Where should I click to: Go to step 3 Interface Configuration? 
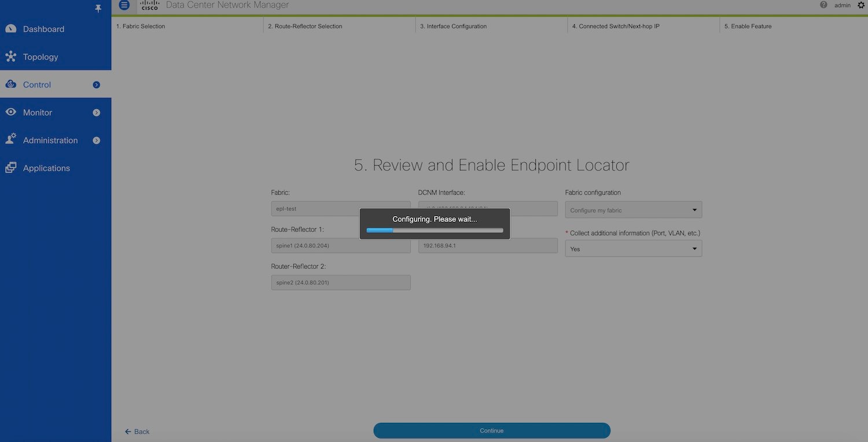pyautogui.click(x=453, y=26)
